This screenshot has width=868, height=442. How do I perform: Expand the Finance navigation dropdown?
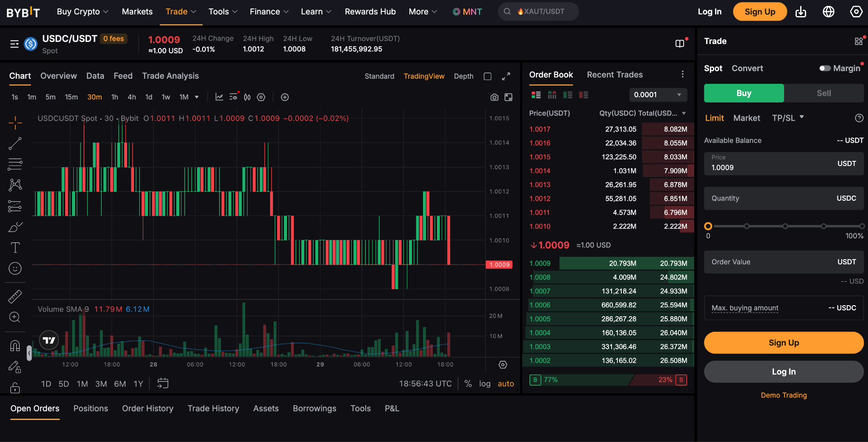[269, 12]
